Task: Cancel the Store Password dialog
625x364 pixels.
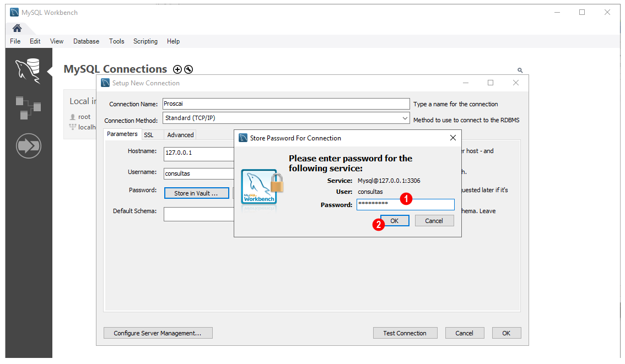Action: point(434,221)
